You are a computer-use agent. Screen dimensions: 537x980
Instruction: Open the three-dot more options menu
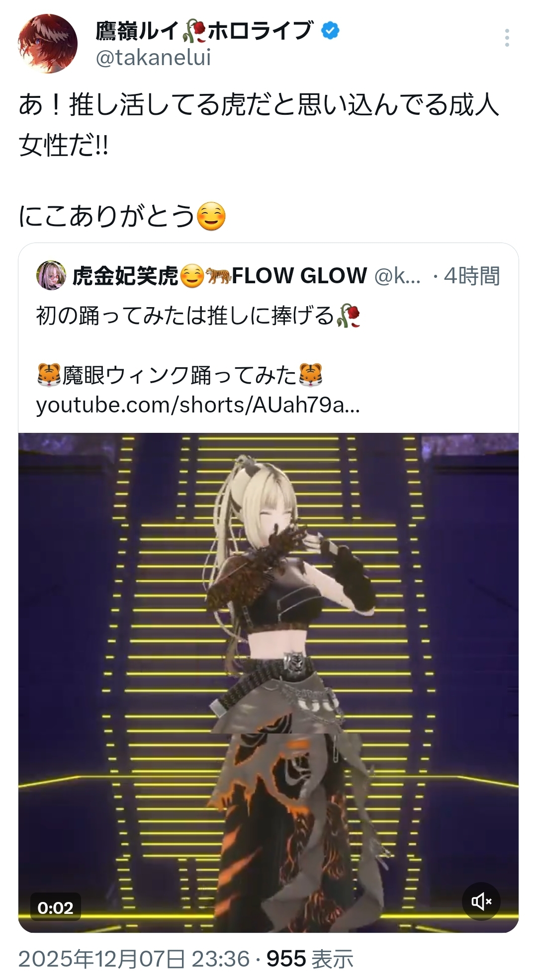point(507,38)
